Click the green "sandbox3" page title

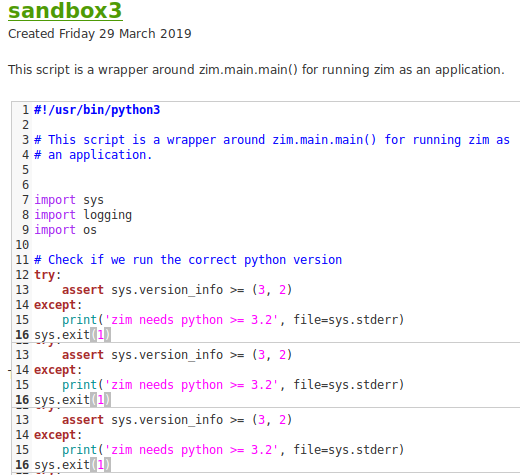click(65, 11)
